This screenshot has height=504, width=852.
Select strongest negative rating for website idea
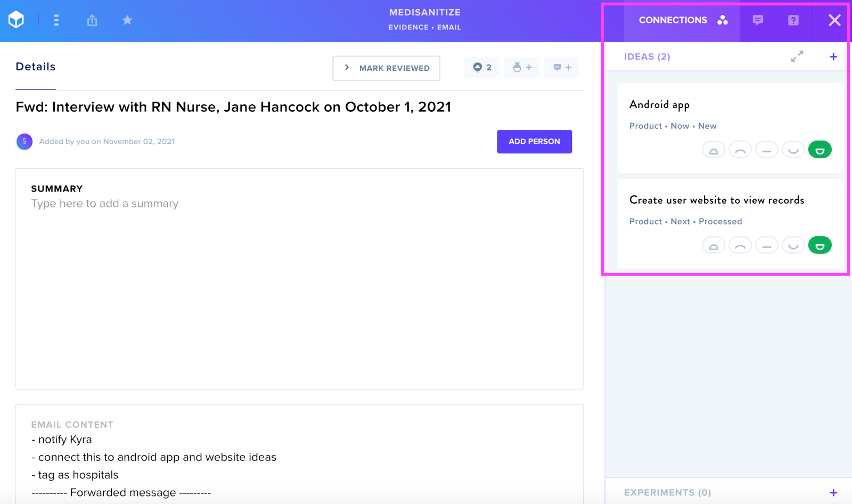pyautogui.click(x=714, y=245)
